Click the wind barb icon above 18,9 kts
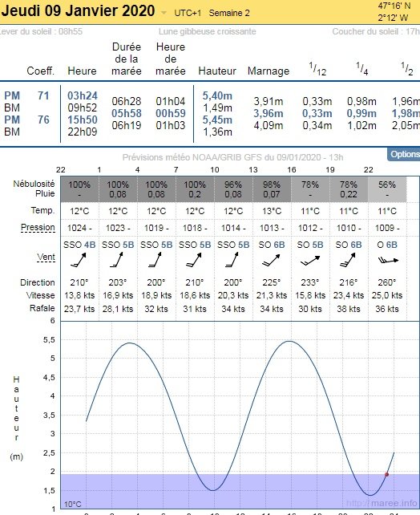Screen dimensions: 420x515 (x=155, y=260)
